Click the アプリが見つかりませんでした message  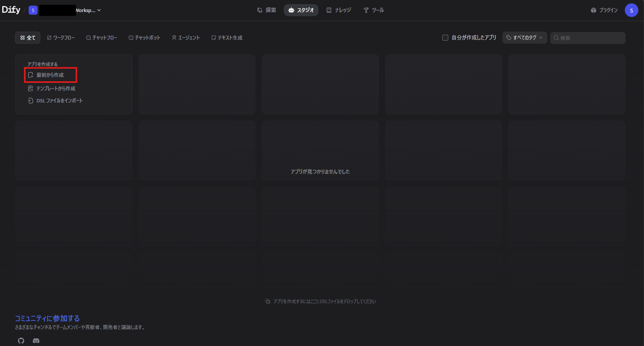click(x=320, y=172)
